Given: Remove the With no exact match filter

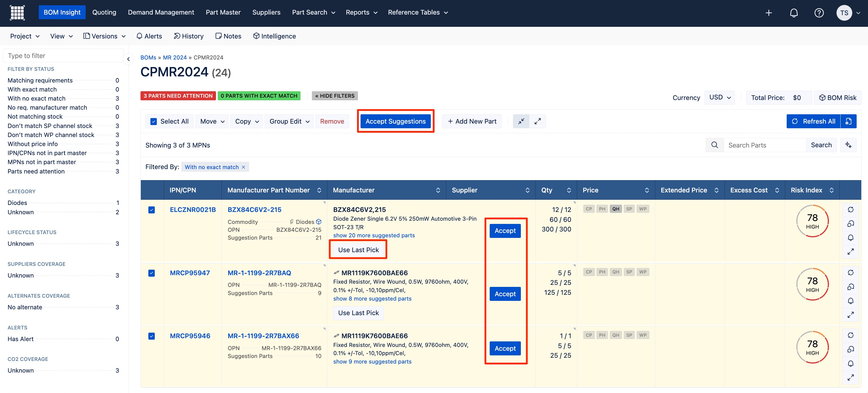Looking at the screenshot, I should [x=243, y=167].
